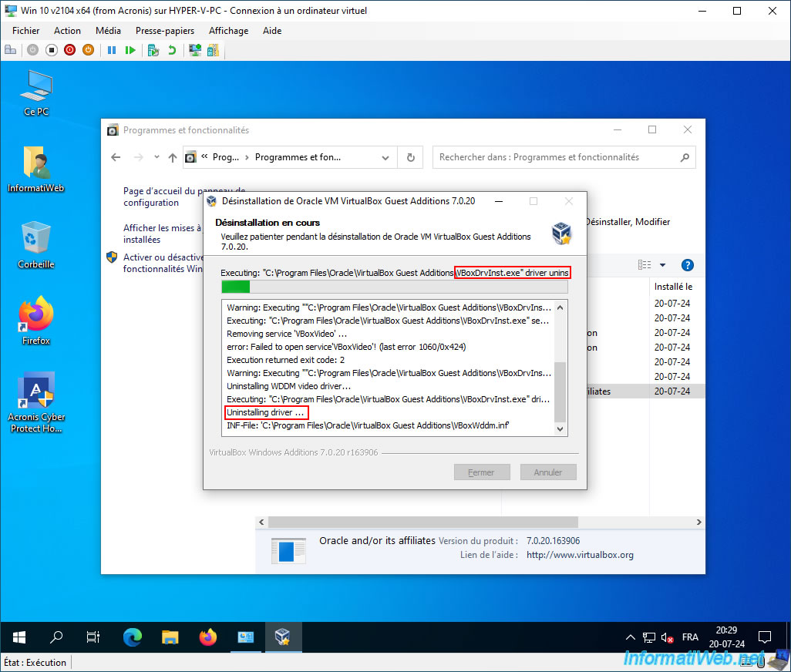Click the grey Start VM power icon
The width and height of the screenshot is (791, 672).
[x=33, y=50]
